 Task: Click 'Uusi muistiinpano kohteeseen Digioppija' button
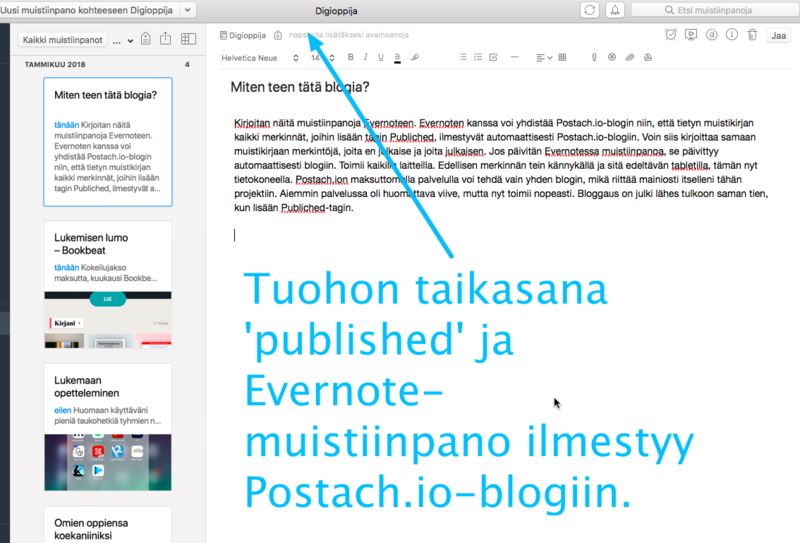pyautogui.click(x=89, y=10)
